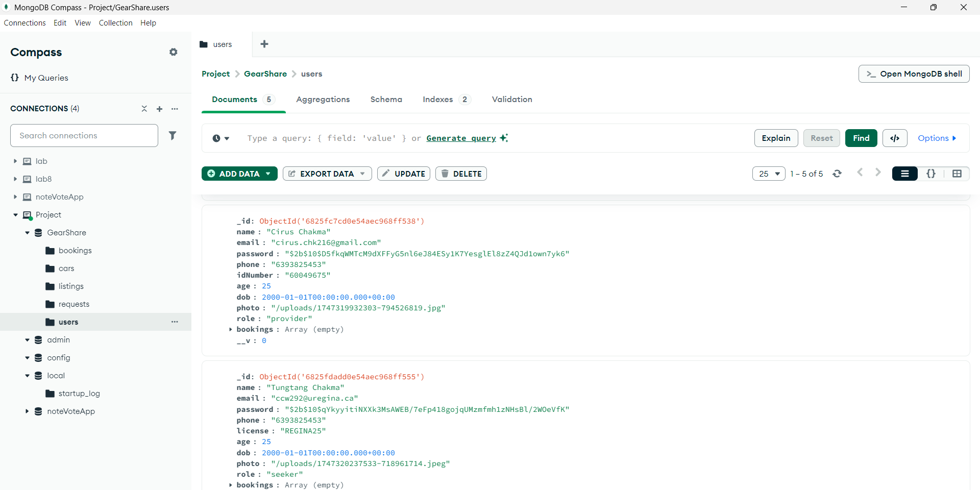This screenshot has height=490, width=980.
Task: Collapse the Project connection
Action: 15,215
